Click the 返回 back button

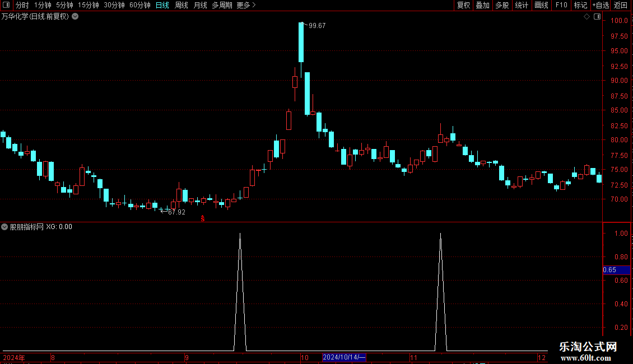coord(621,5)
